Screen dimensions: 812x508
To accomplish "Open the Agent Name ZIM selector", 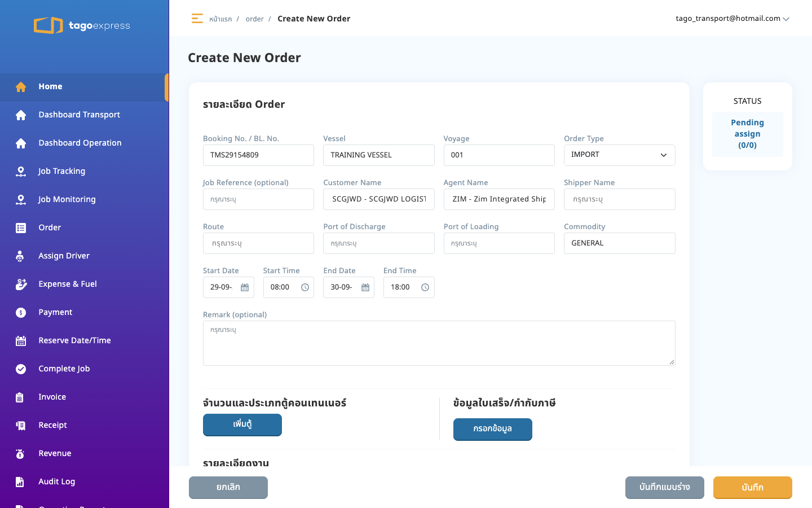I will [499, 199].
